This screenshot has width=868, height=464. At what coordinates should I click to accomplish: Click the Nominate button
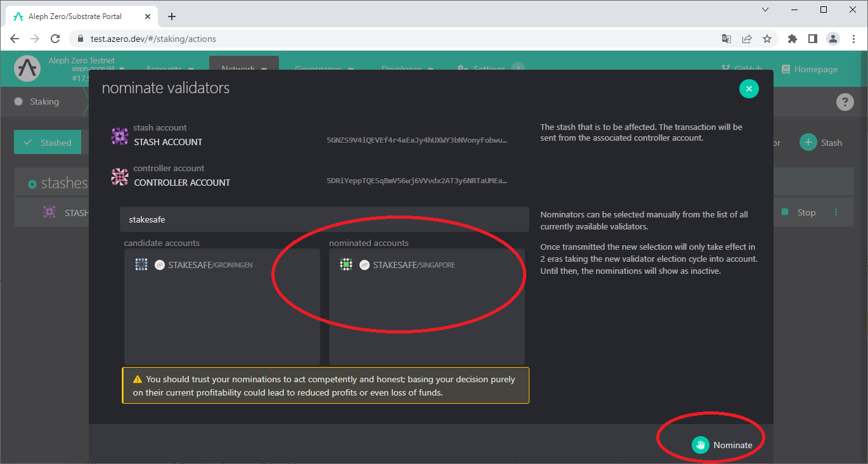tap(722, 445)
